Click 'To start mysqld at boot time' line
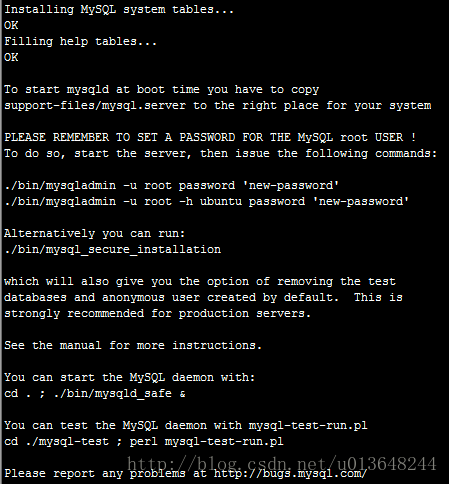This screenshot has width=449, height=484. (161, 90)
